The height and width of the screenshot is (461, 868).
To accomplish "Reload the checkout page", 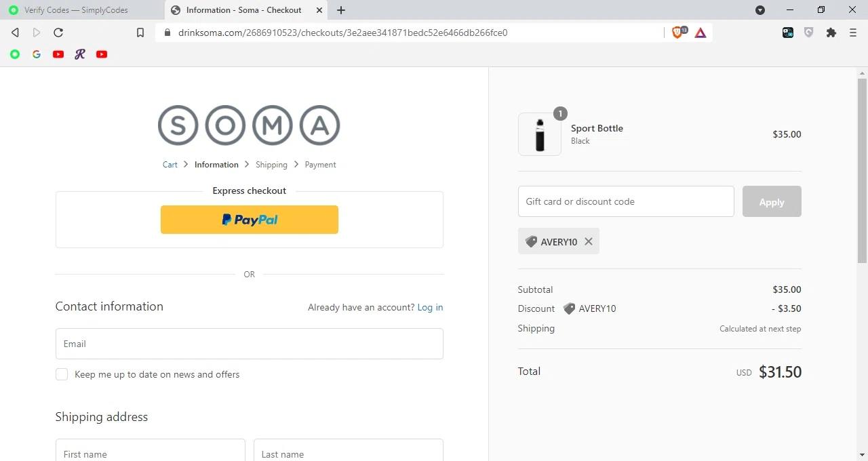I will [x=58, y=33].
